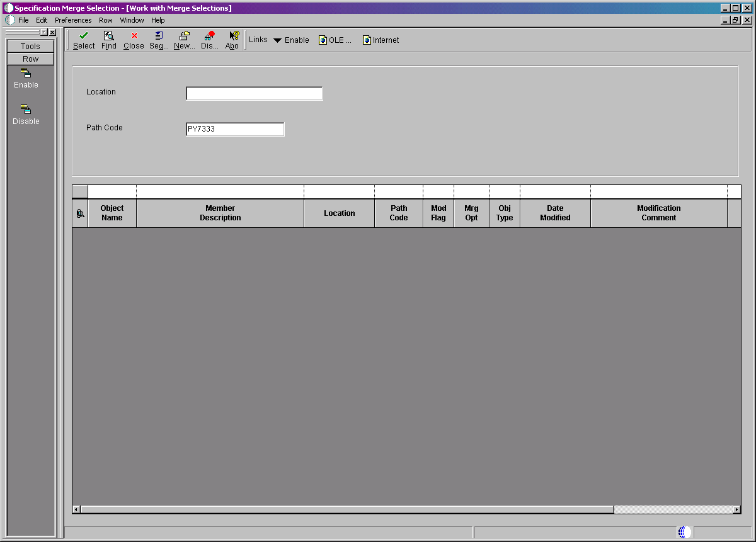Close the sidebar exit bar panel
756x542 pixels.
pyautogui.click(x=52, y=32)
